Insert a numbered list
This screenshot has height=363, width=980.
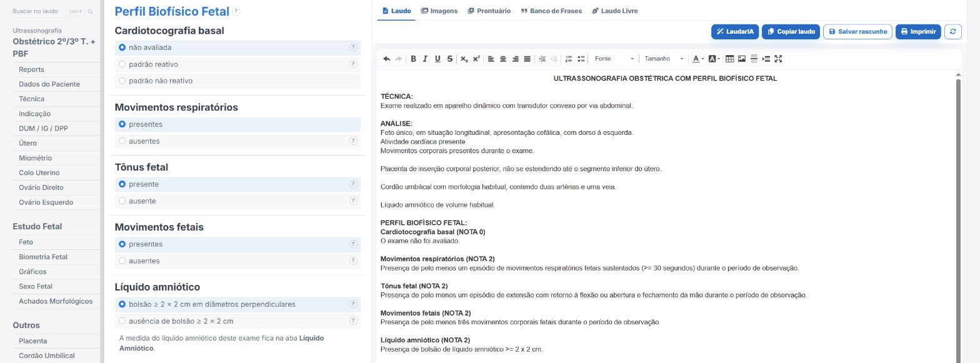[569, 59]
